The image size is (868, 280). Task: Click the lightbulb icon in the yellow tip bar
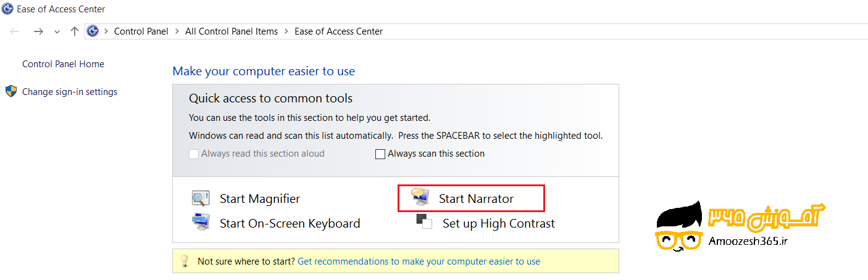(x=184, y=261)
